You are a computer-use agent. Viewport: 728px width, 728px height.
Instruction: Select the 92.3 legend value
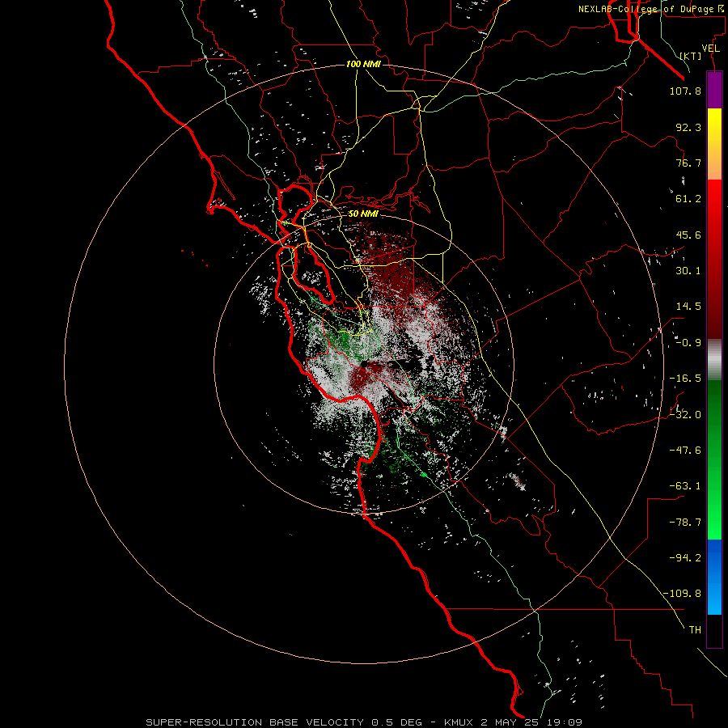[688, 127]
